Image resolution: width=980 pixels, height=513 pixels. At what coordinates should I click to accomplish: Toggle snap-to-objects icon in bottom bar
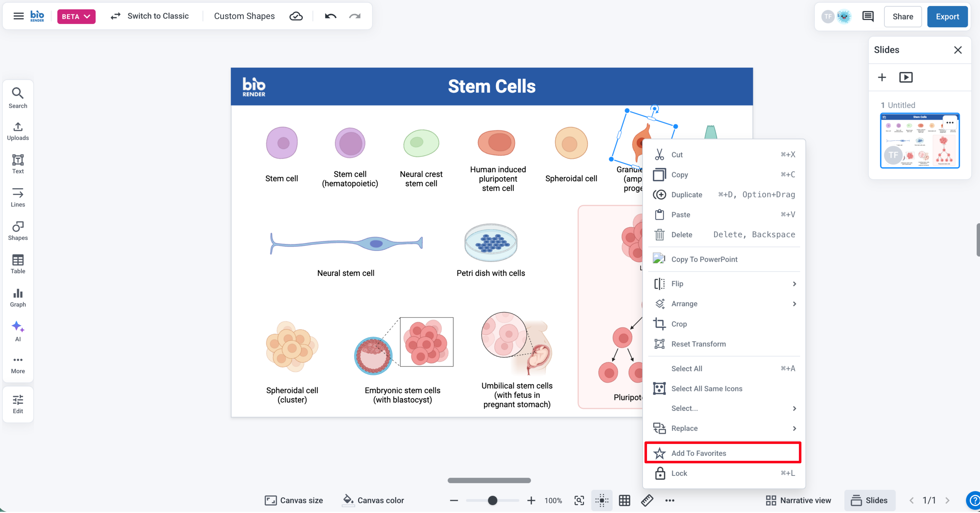[x=602, y=500]
